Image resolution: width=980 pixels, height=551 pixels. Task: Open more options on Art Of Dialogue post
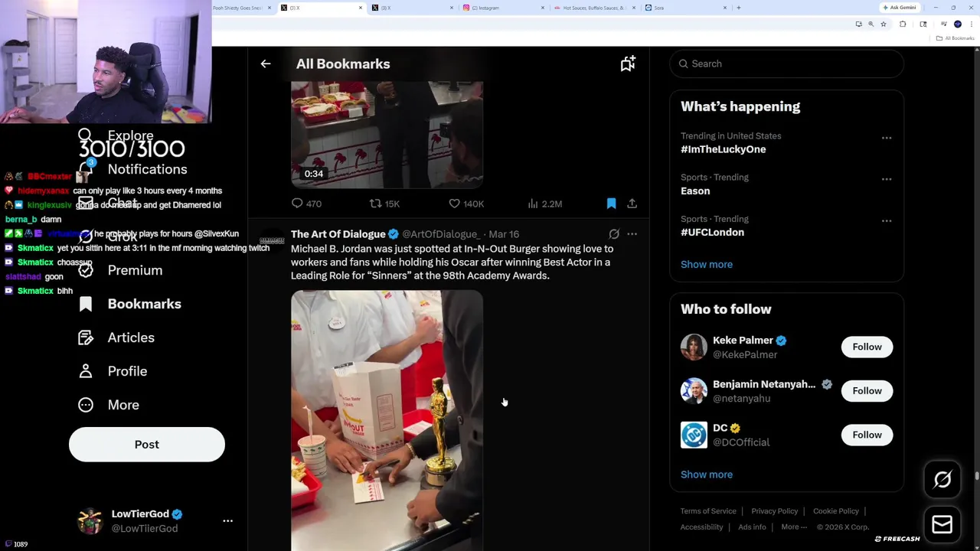click(x=632, y=234)
